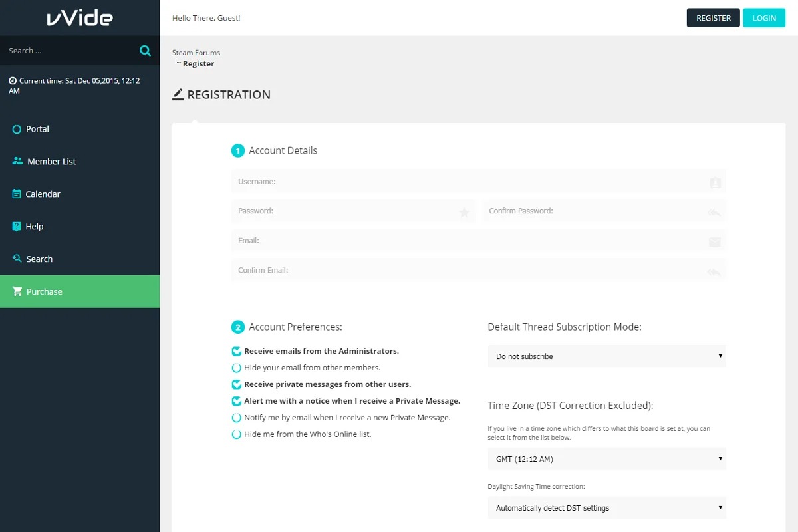Click the Help question mark icon
Viewport: 798px width, 532px height.
(17, 227)
